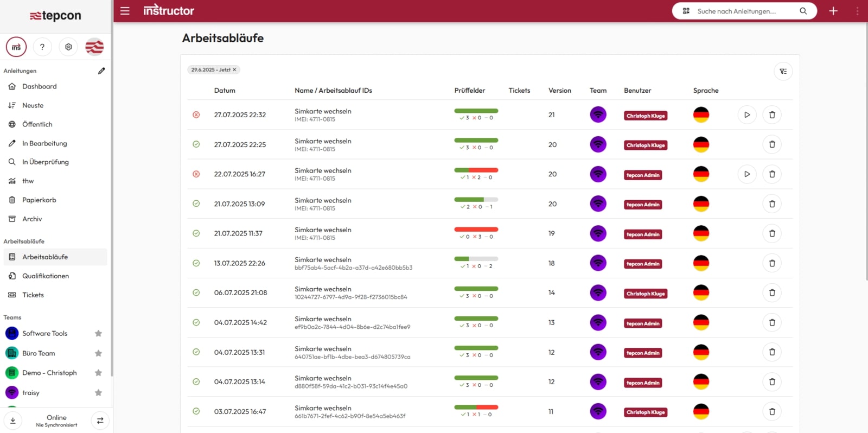Toggle favorite star for Büro Team
868x433 pixels.
tap(98, 353)
